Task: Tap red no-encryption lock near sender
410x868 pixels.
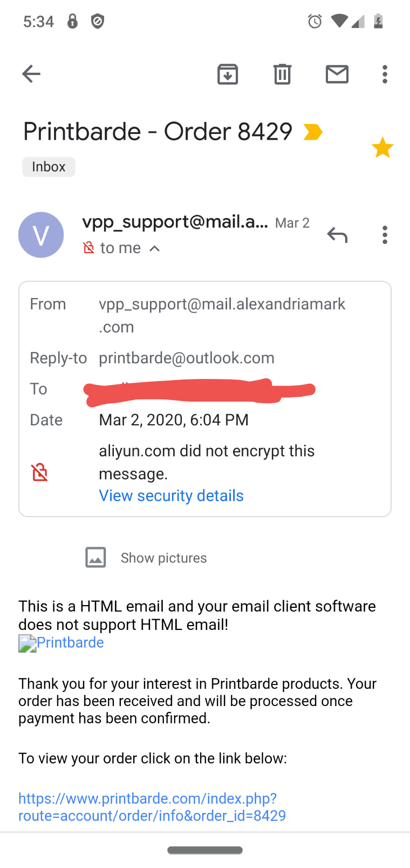Action: click(x=88, y=248)
